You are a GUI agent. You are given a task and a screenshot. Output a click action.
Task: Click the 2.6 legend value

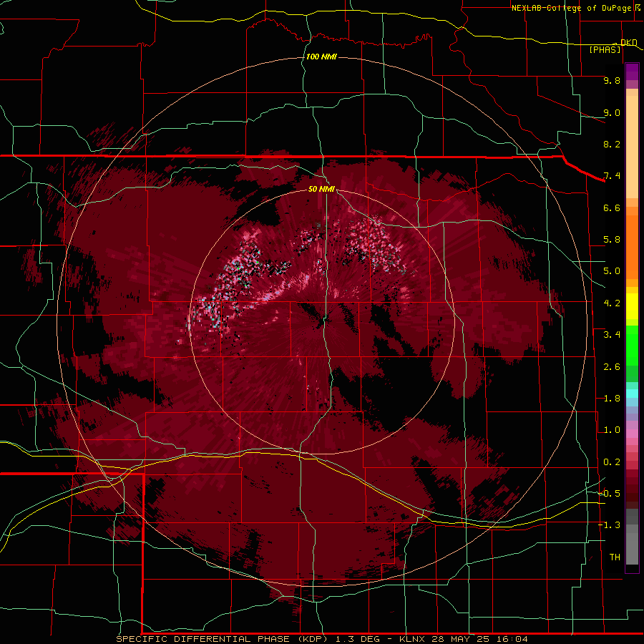coord(612,367)
